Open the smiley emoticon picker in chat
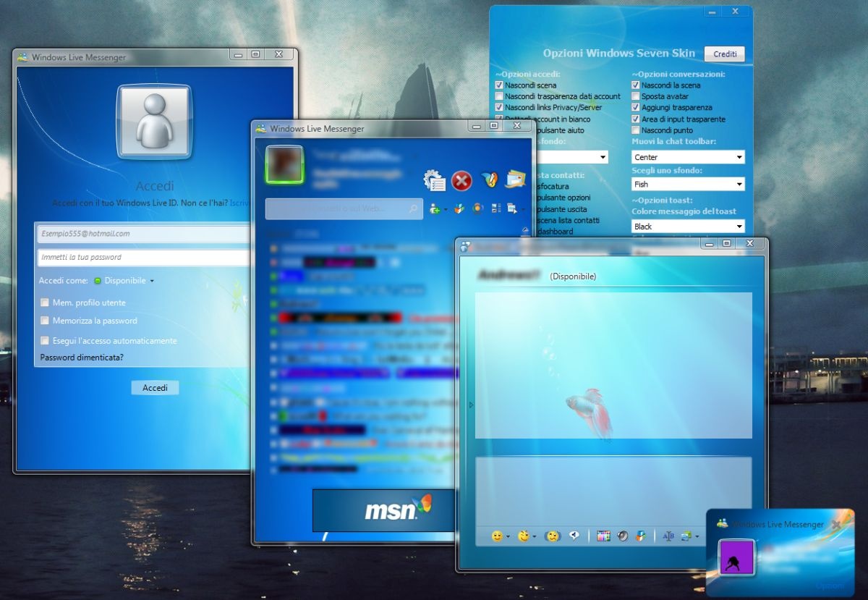The height and width of the screenshot is (600, 868). click(497, 536)
